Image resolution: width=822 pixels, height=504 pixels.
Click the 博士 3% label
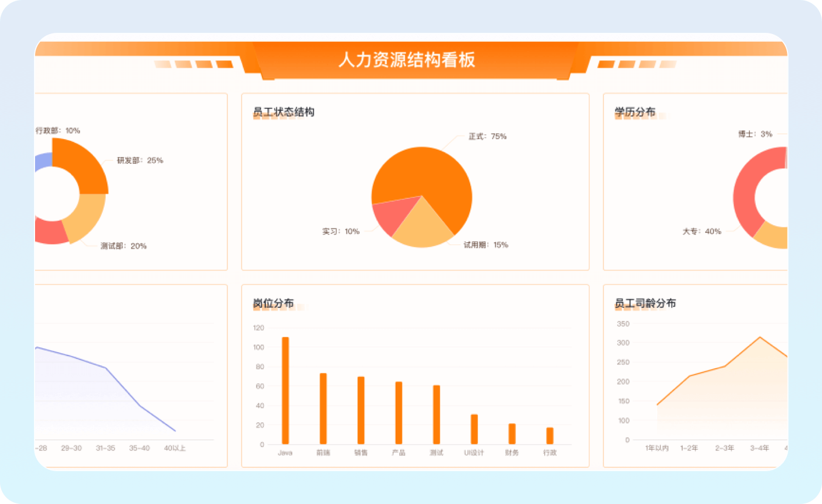coord(755,134)
